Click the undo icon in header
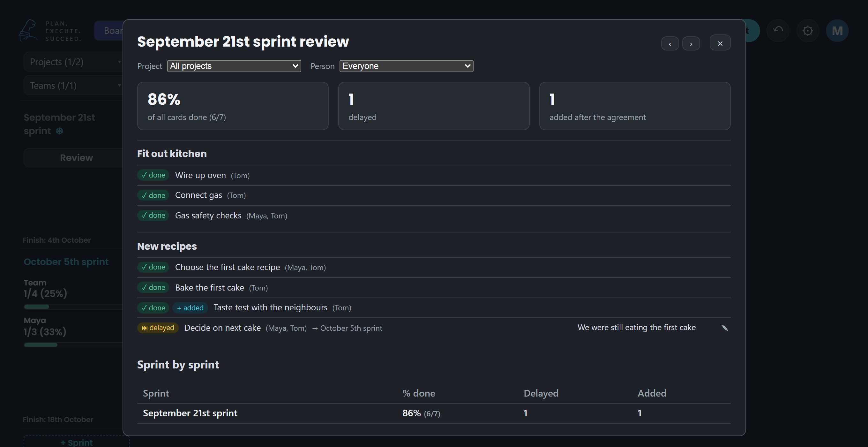The image size is (868, 447). 778,30
